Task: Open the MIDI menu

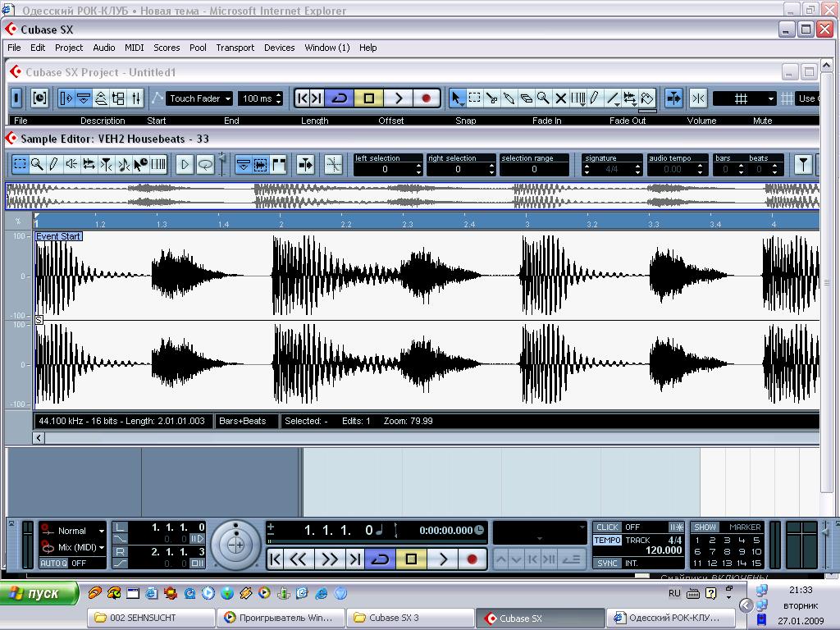Action: 134,48
